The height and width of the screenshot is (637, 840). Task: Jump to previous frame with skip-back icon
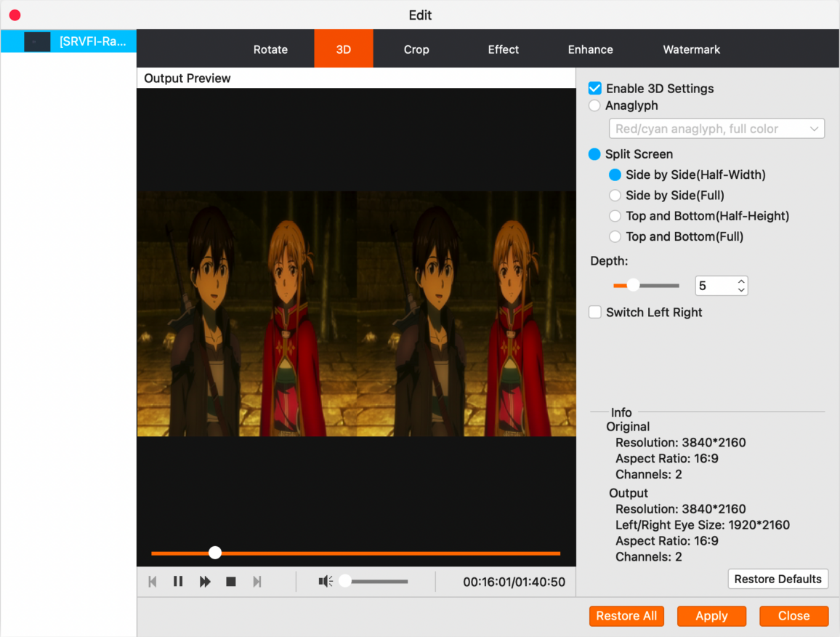tap(153, 582)
